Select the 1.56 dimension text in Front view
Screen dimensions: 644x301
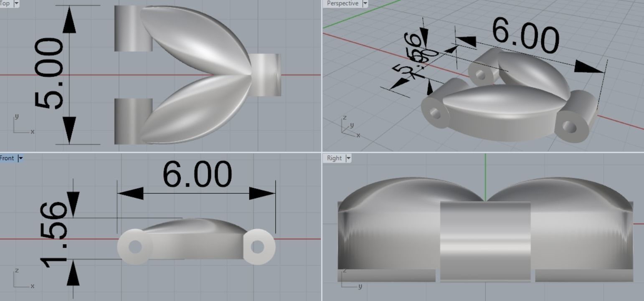(53, 235)
